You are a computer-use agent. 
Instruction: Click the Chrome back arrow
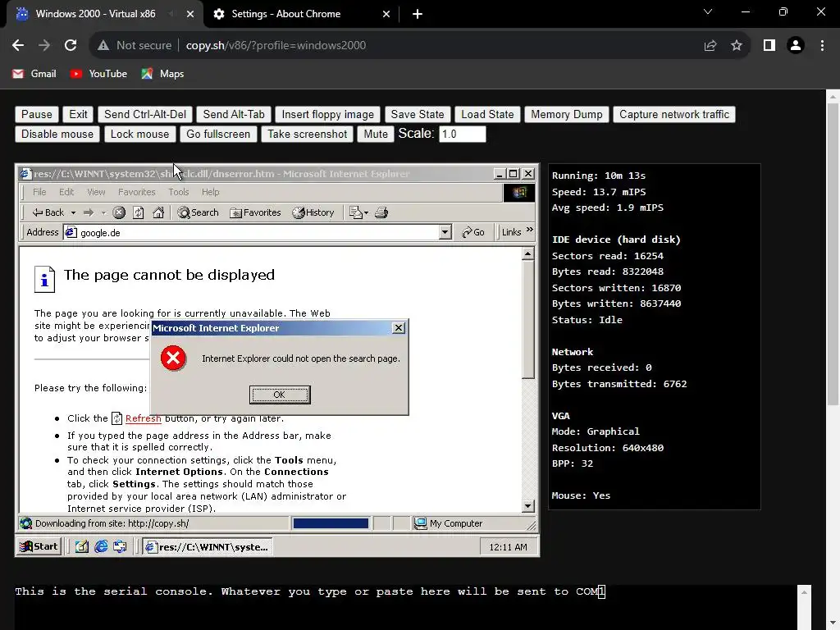coord(18,46)
